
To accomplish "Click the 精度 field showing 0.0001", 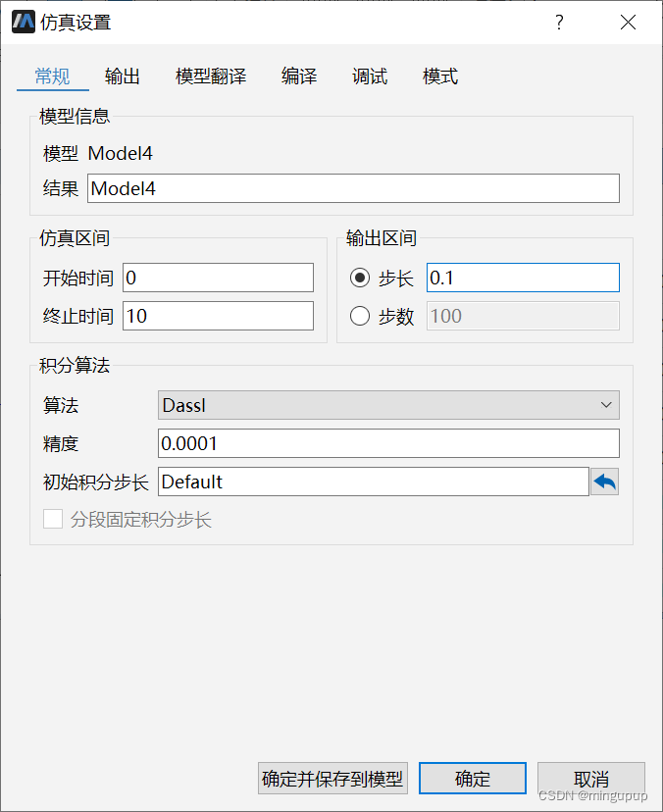I will [388, 443].
